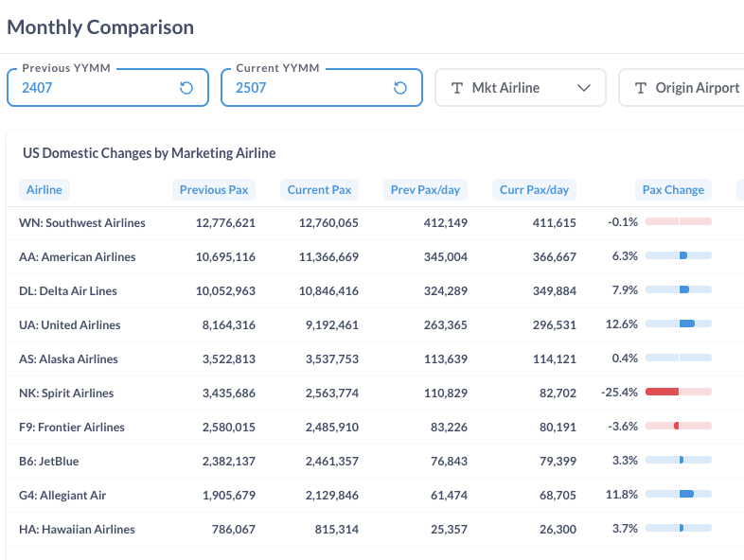
Task: Reset the Current YYMM filter value
Action: coord(400,88)
